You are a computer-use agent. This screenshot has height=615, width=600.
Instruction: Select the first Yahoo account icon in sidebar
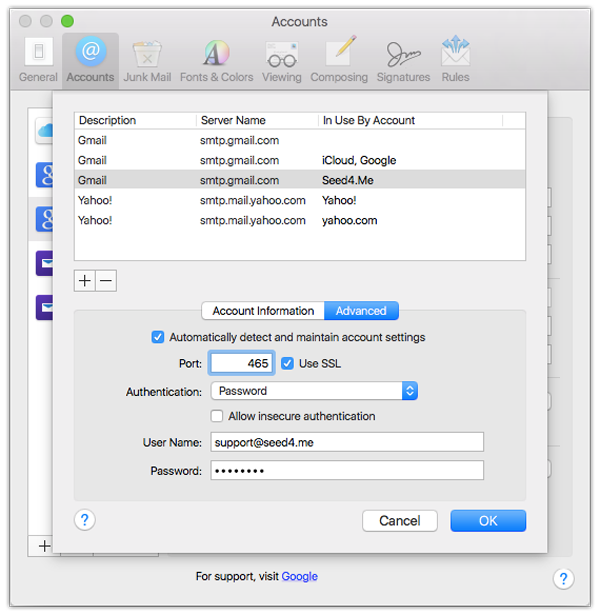[x=44, y=263]
